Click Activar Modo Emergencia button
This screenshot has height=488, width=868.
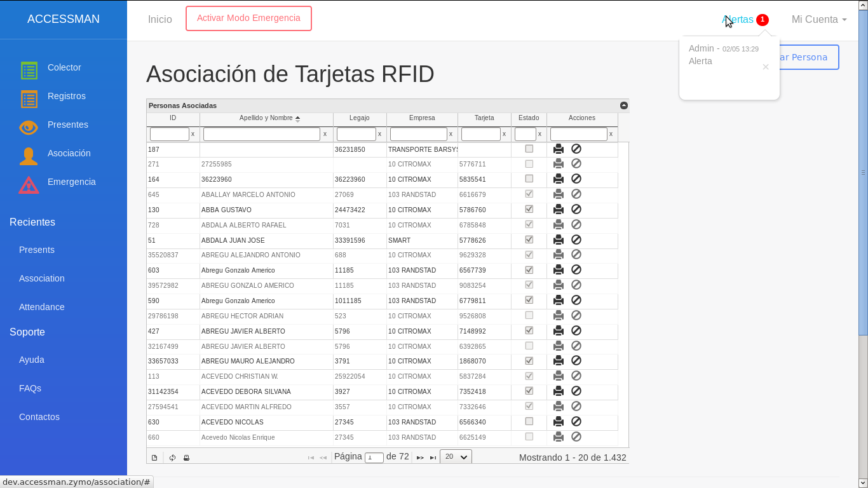coord(248,18)
